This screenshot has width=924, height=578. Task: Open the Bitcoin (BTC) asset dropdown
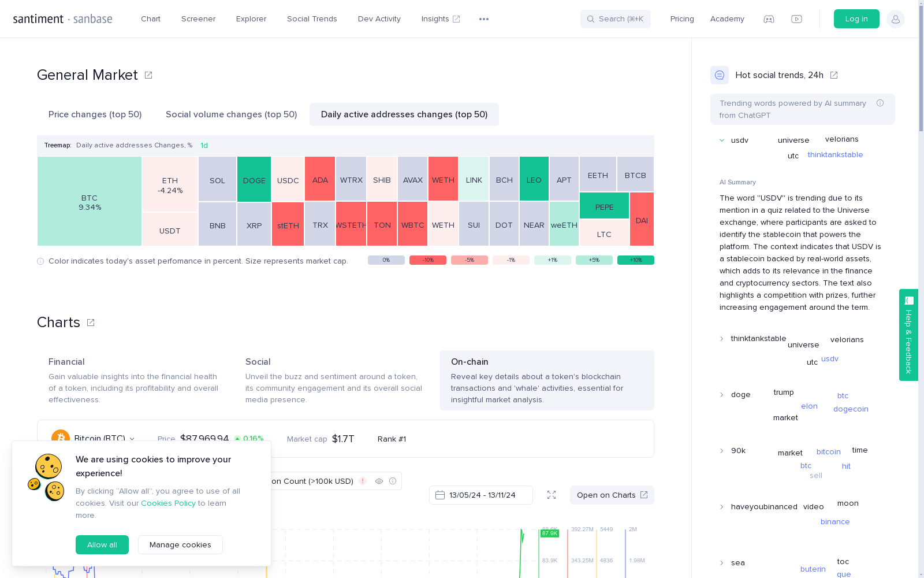tap(105, 439)
